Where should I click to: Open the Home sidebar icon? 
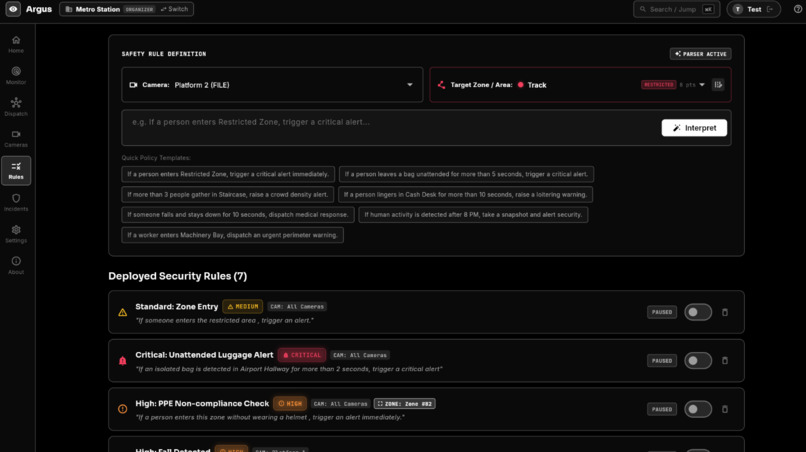[x=16, y=40]
